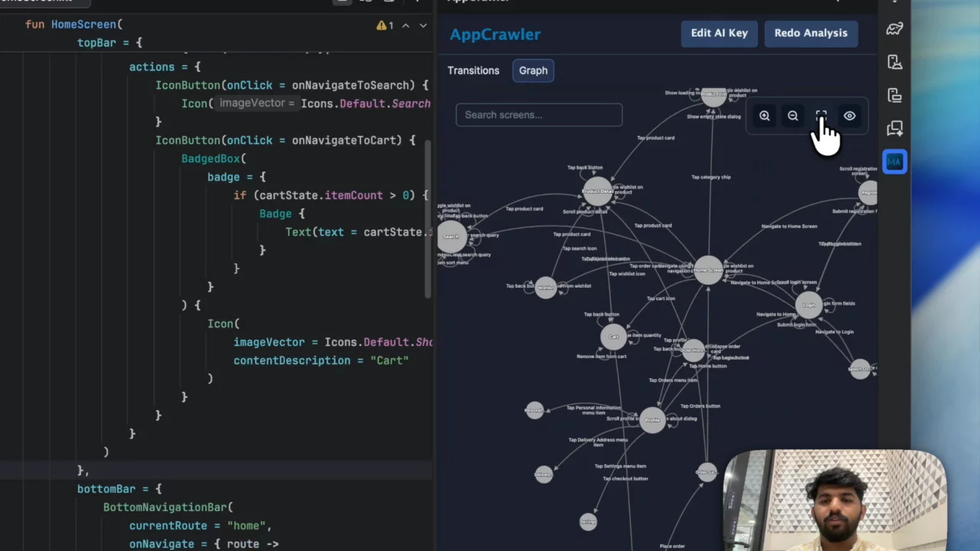Click the 'Remove item from cart' edge label
Image resolution: width=980 pixels, height=551 pixels.
(602, 357)
